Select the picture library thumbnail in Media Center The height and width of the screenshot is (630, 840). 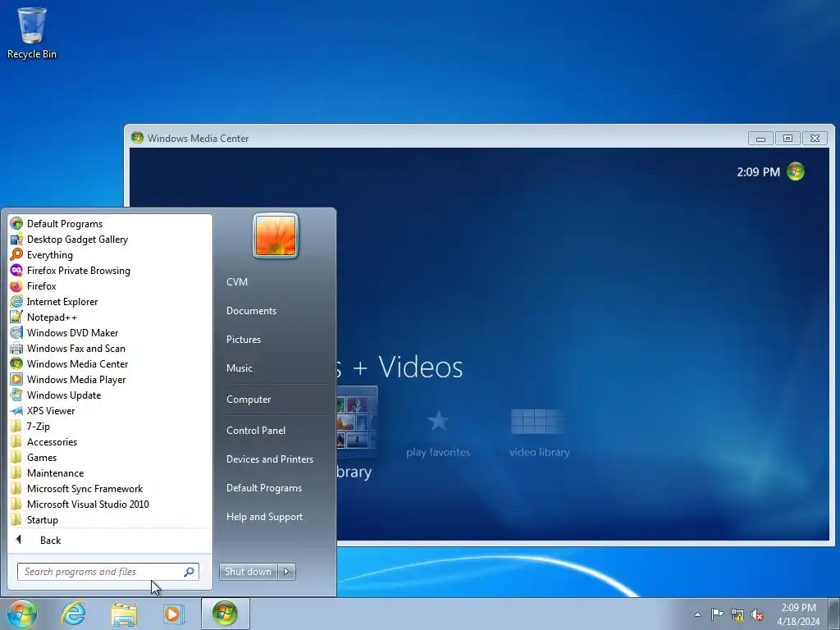tap(357, 422)
